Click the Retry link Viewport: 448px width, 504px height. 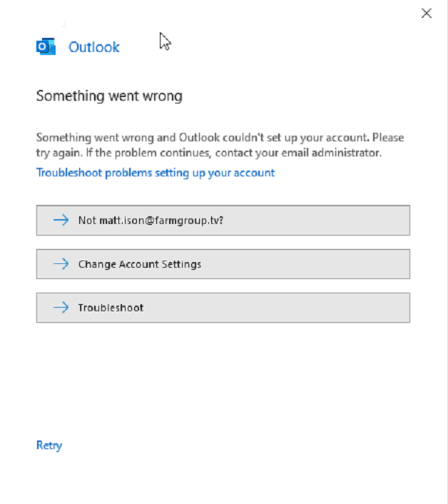pyautogui.click(x=49, y=445)
